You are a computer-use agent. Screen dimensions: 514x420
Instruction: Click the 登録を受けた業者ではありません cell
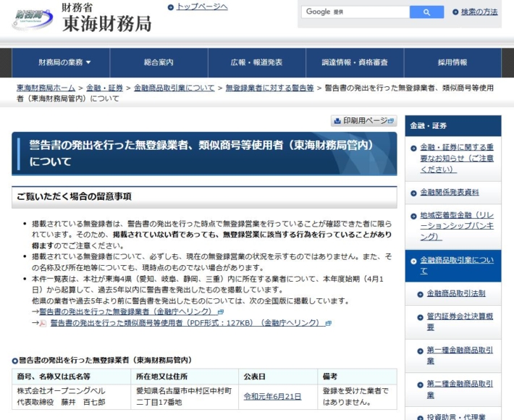(x=357, y=397)
